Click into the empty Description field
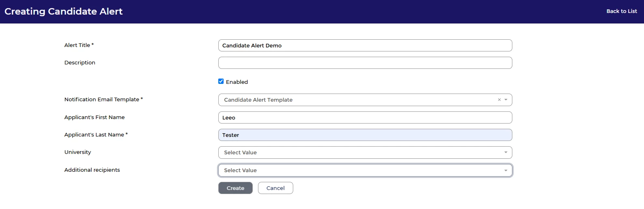 point(365,63)
